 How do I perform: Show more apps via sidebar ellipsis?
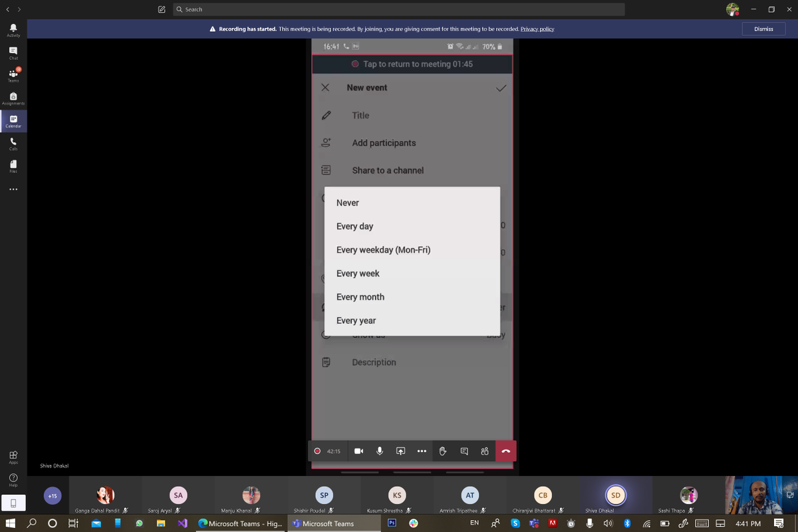(x=13, y=190)
